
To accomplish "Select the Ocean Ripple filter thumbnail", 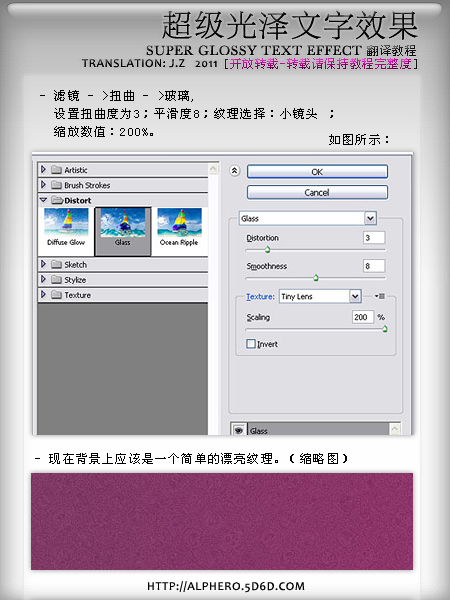I will 179,227.
